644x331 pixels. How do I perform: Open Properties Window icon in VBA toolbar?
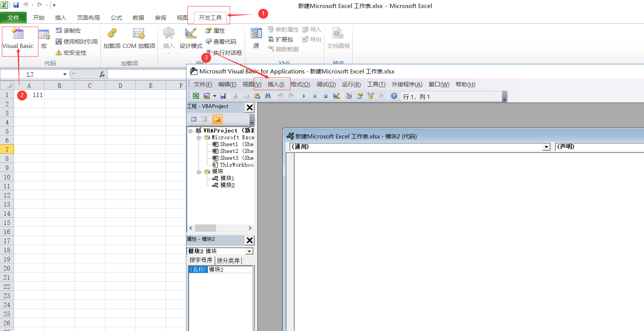coord(360,96)
